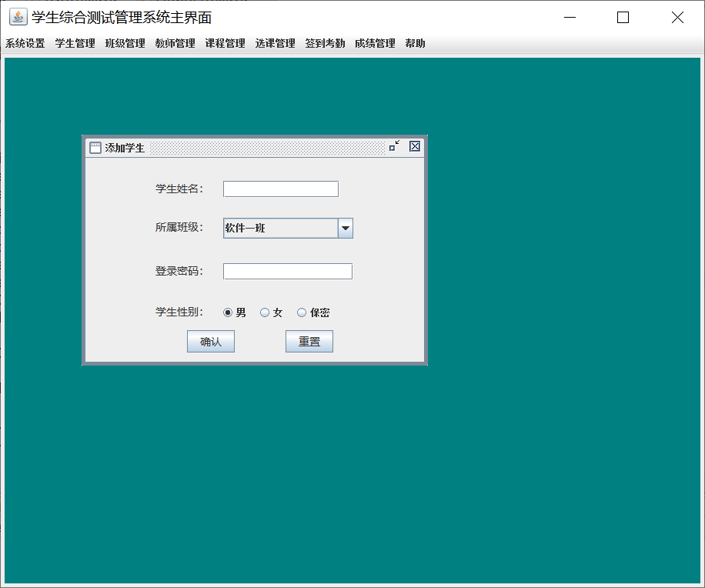The image size is (705, 588).
Task: Select the 保密 gender radio button
Action: (x=302, y=312)
